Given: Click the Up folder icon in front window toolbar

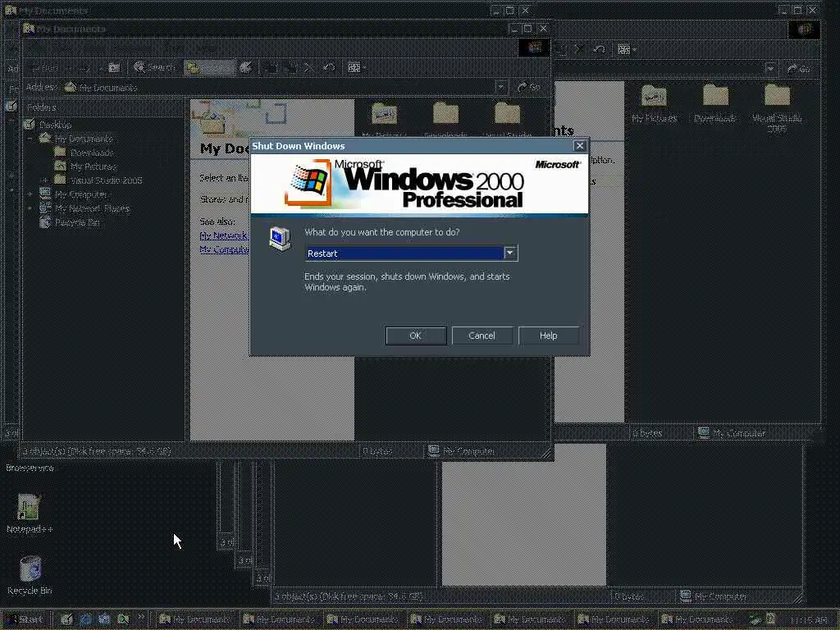Looking at the screenshot, I should tap(114, 67).
